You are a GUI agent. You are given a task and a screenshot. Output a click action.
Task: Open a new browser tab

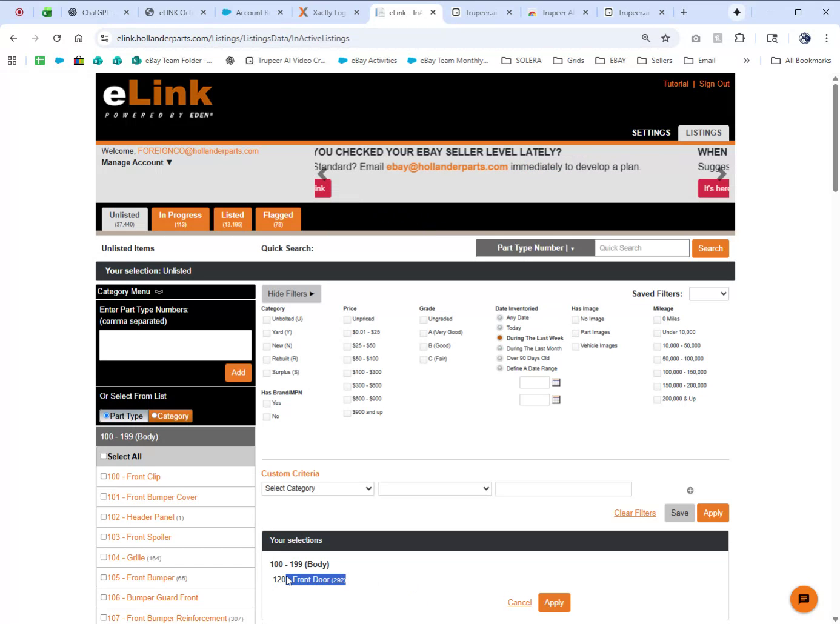pyautogui.click(x=684, y=12)
